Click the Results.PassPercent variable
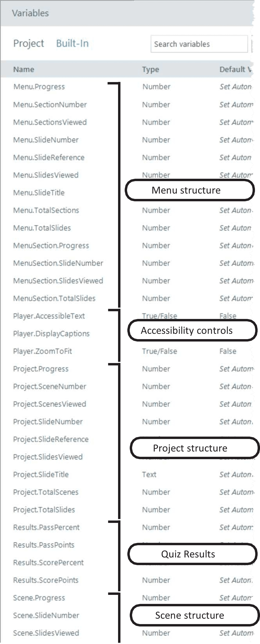This screenshot has height=644, width=260. (x=46, y=527)
